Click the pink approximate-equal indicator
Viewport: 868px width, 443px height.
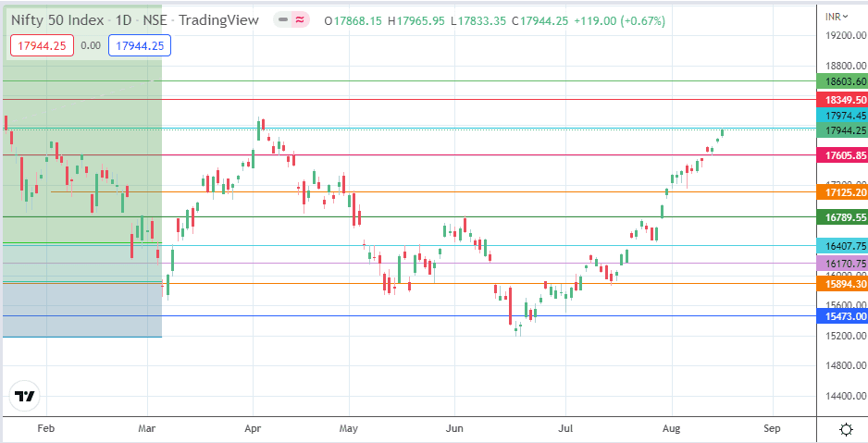click(x=300, y=20)
